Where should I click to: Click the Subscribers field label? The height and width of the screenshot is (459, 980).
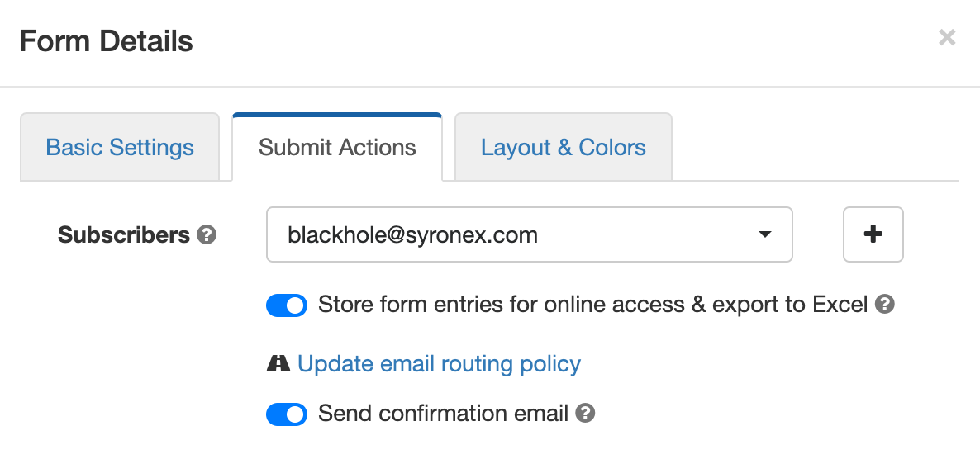(x=124, y=235)
